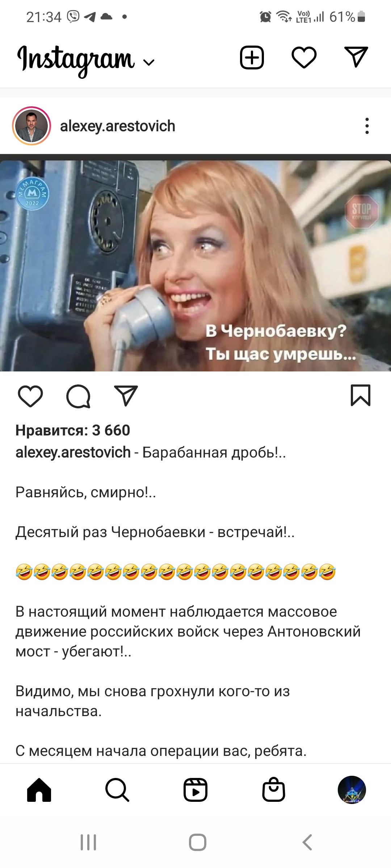This screenshot has height=868, width=391.
Task: Open own profile avatar in bottom bar
Action: coord(352,790)
